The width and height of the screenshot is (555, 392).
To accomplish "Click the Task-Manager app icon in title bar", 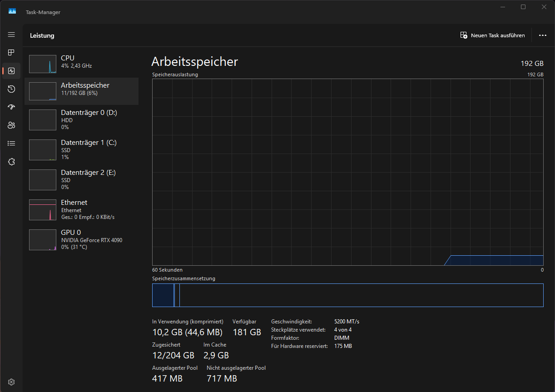I will (12, 12).
